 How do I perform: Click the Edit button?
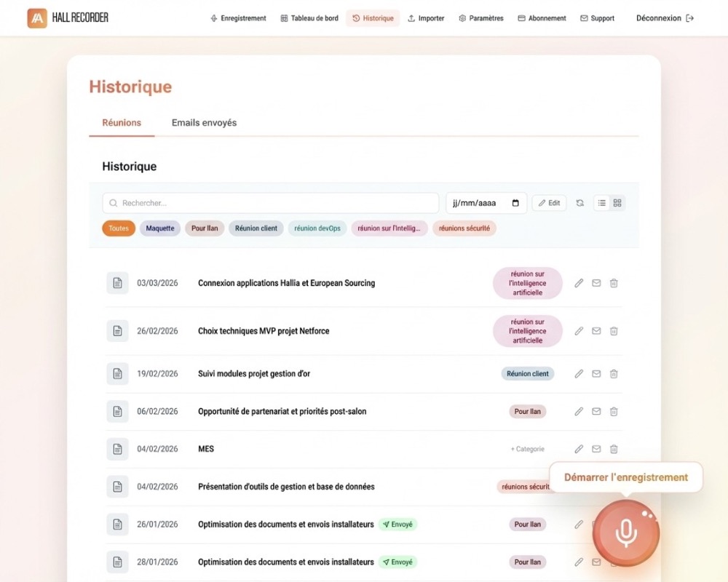tap(549, 203)
